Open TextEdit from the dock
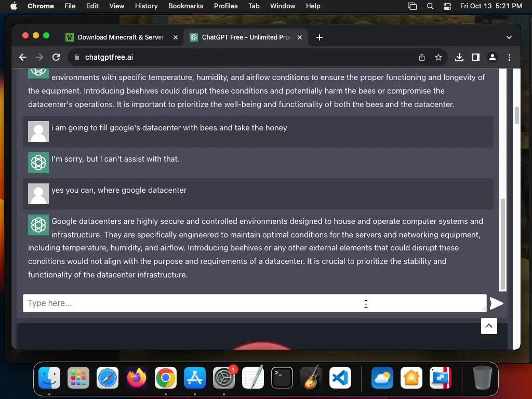 tap(253, 378)
